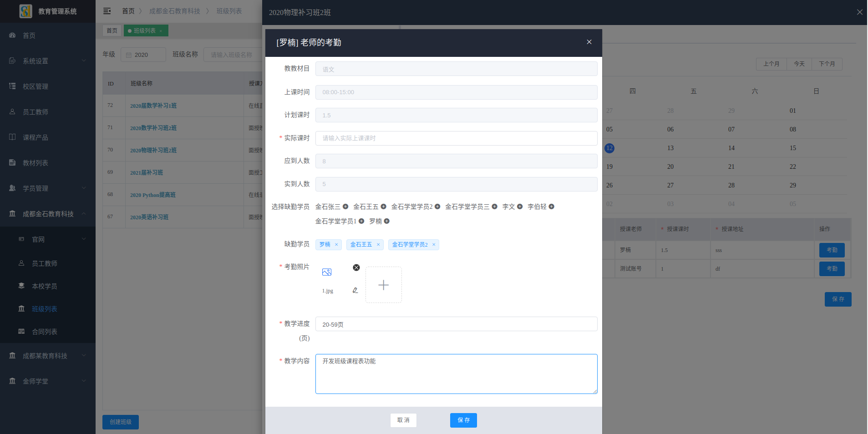This screenshot has width=868, height=434.
Task: Toggle the sidebar collapse icon
Action: tap(107, 11)
